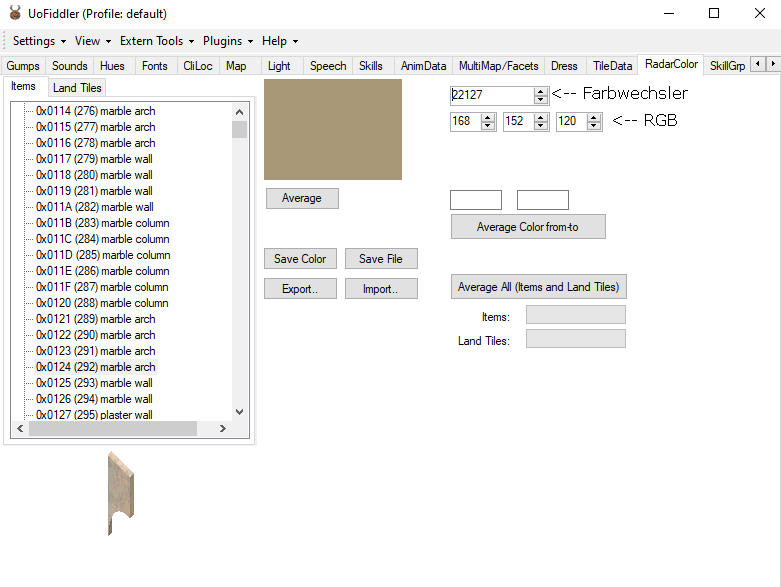Expand the Extern Tools menu
This screenshot has height=587, width=781.
click(157, 41)
